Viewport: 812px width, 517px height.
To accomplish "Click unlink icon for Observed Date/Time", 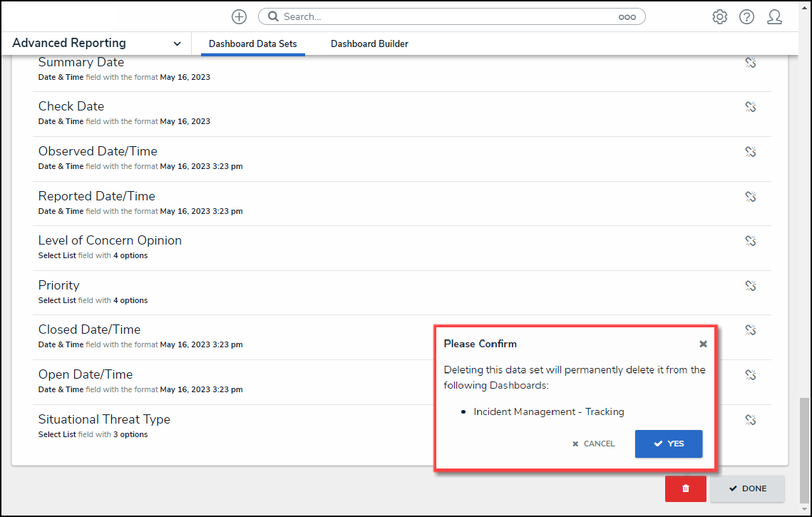I will tap(750, 152).
